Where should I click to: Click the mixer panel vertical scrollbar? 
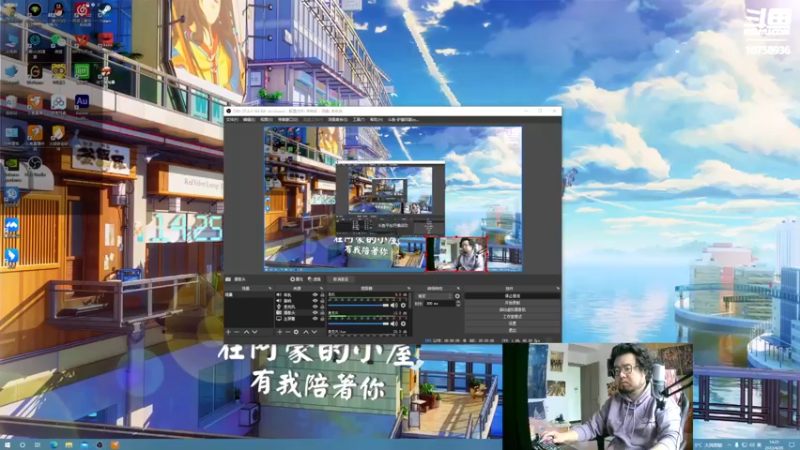[x=410, y=301]
